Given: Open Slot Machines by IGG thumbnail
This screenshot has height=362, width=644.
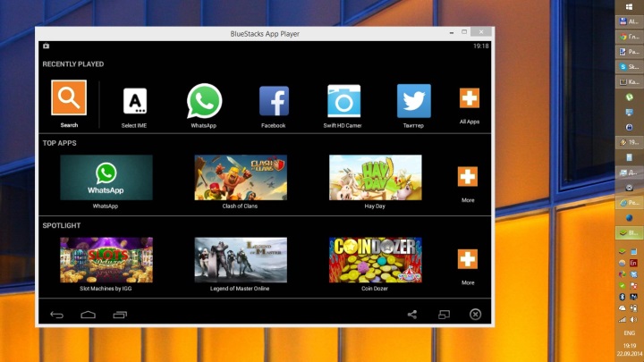Looking at the screenshot, I should coord(106,260).
